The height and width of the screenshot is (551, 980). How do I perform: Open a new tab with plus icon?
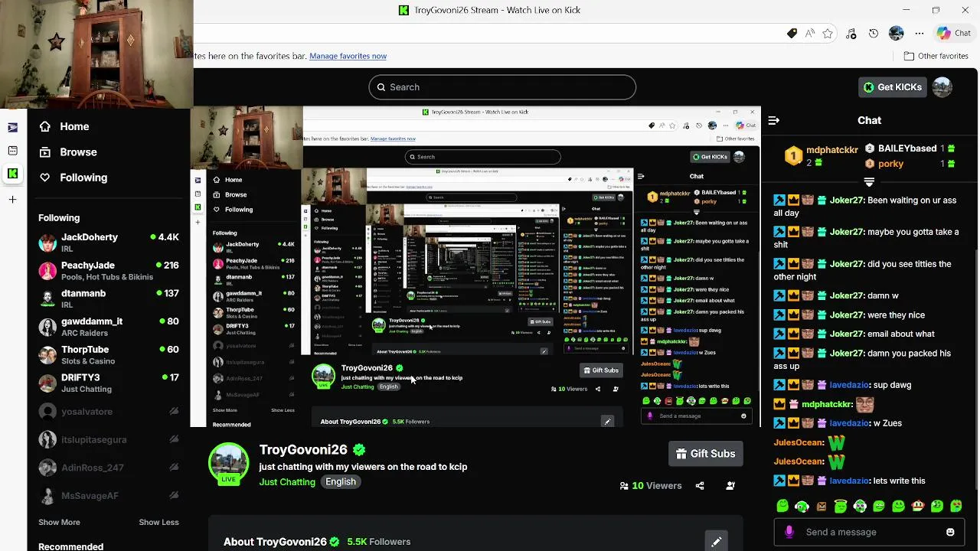(13, 200)
